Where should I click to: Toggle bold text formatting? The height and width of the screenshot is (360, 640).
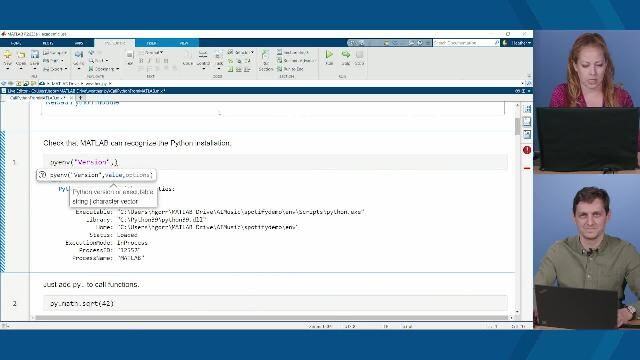click(141, 61)
